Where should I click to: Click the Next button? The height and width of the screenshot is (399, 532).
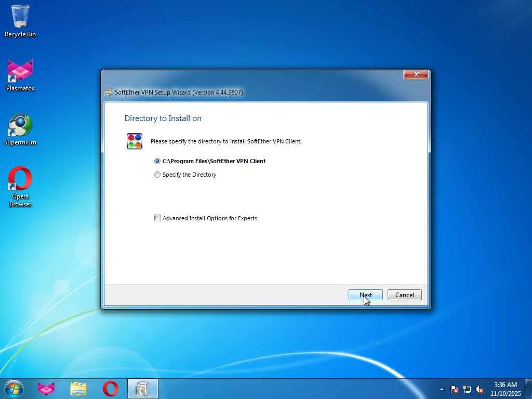click(x=365, y=295)
